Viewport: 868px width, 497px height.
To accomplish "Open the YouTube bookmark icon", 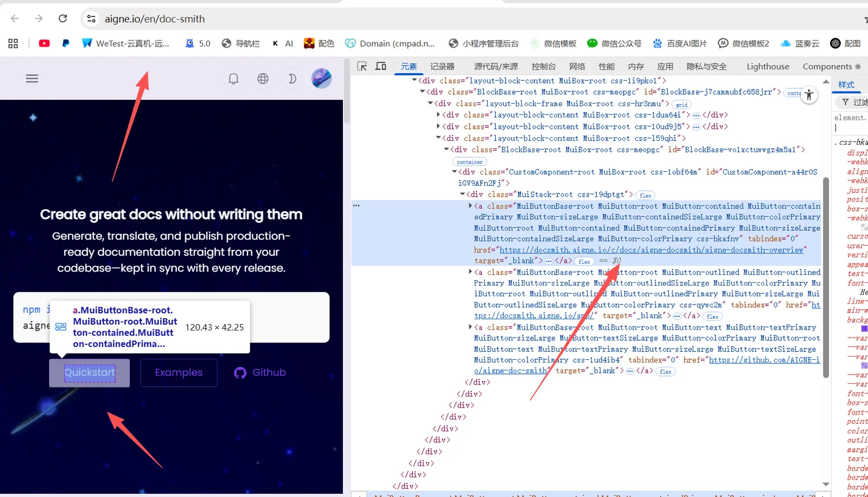I will click(44, 43).
